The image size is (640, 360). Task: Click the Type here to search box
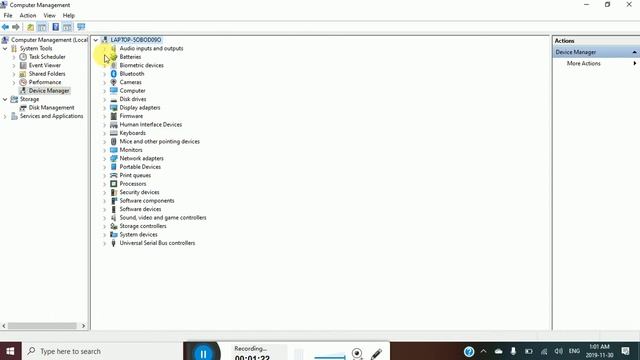point(102,351)
